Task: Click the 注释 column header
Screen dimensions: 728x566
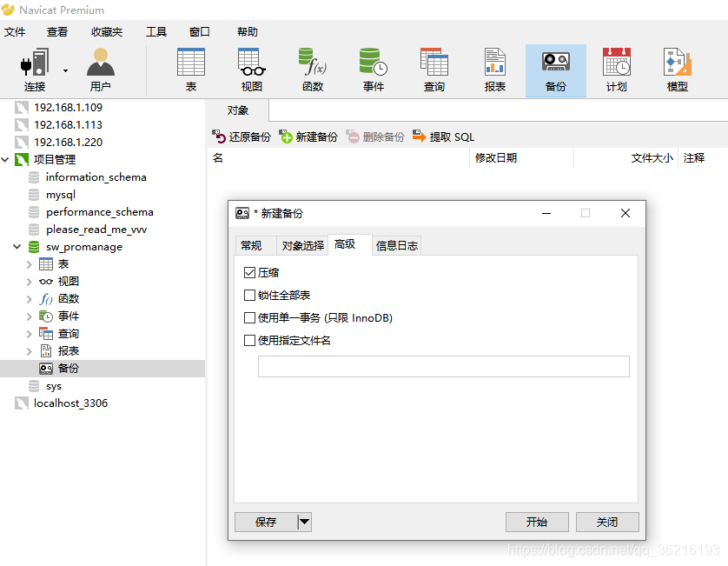Action: (703, 158)
